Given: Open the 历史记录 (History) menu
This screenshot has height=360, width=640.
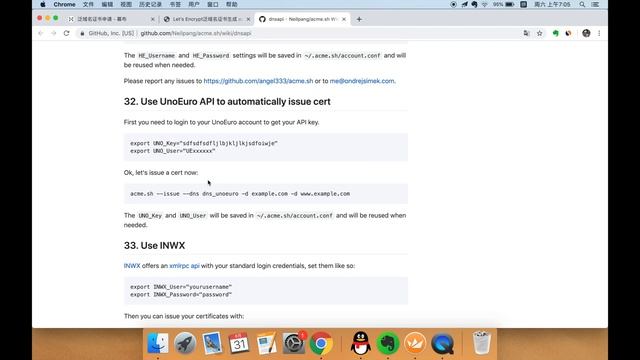Looking at the screenshot, I should [x=150, y=4].
